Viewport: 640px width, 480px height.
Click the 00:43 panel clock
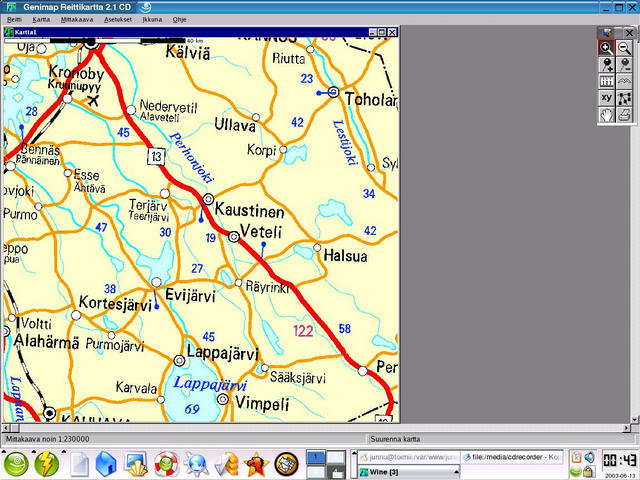[x=619, y=460]
